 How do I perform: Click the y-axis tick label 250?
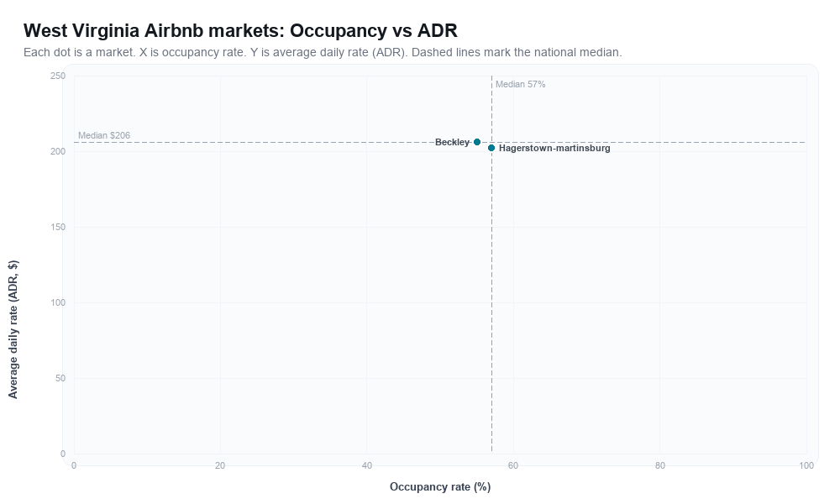[x=58, y=76]
